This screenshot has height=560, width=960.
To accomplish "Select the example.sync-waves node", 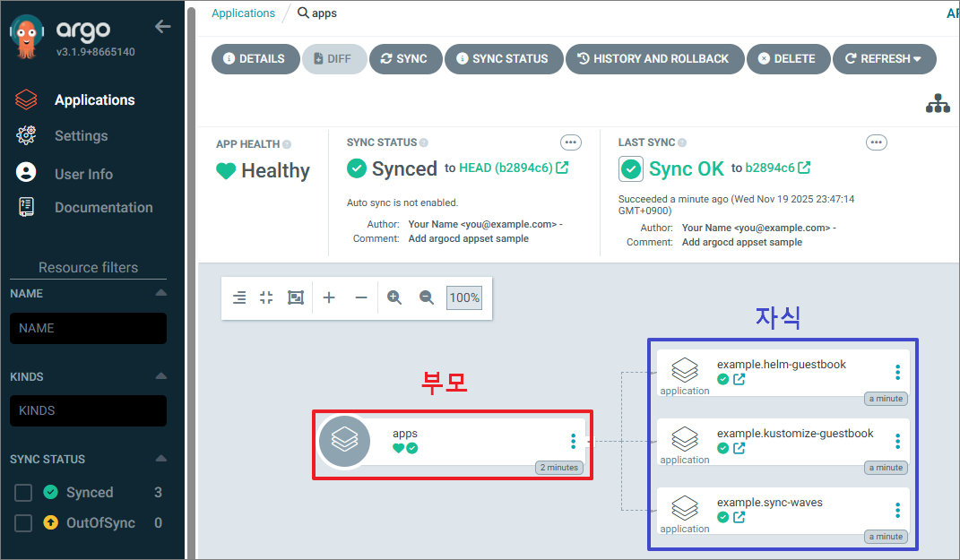I will point(783,512).
